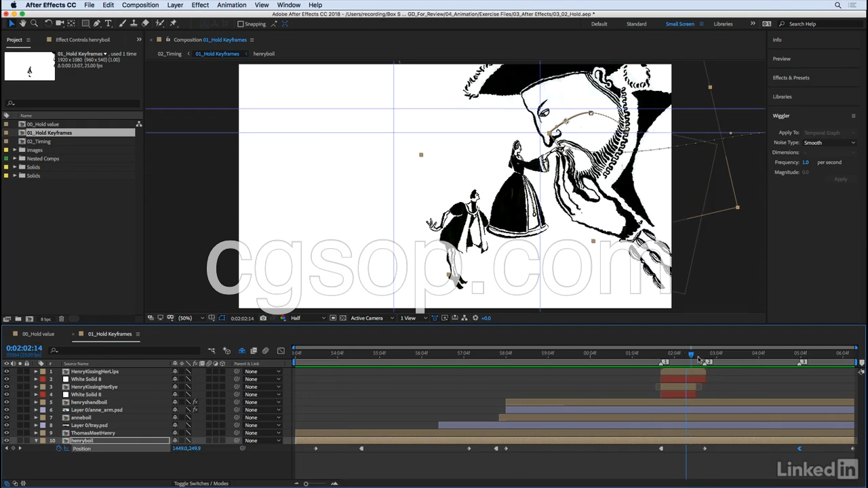Open Spotlight search in the menu bar
This screenshot has height=488, width=868.
[838, 5]
